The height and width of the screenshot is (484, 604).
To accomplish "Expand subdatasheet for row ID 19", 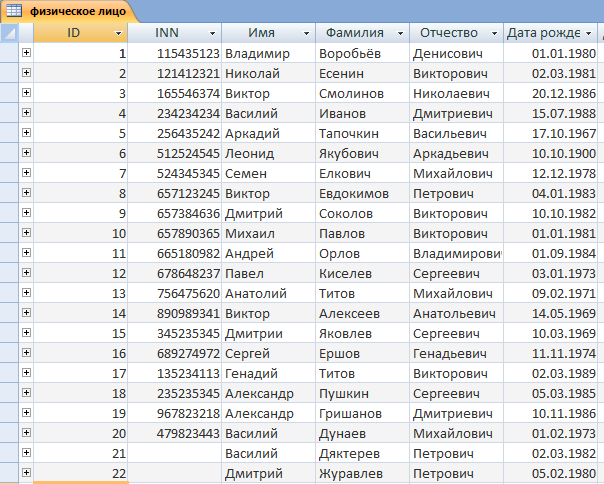I will click(x=26, y=413).
